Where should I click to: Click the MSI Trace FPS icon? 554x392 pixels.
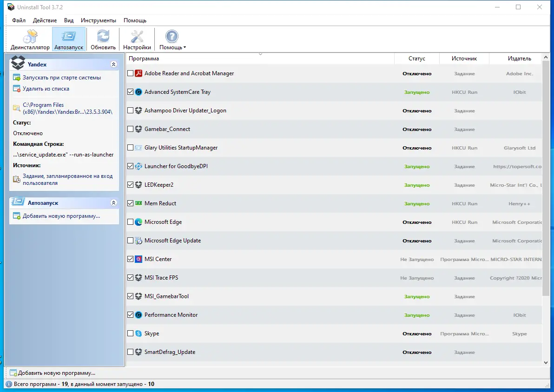[x=138, y=278]
